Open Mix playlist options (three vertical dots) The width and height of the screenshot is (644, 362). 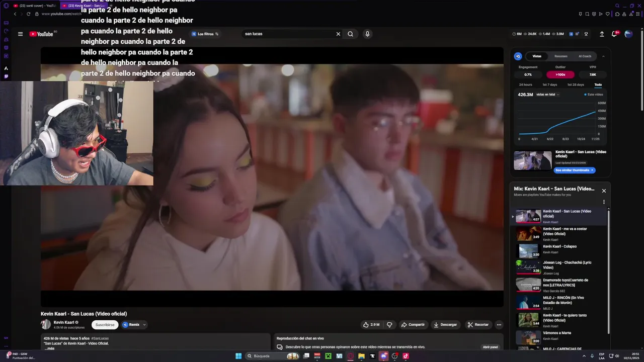604,202
